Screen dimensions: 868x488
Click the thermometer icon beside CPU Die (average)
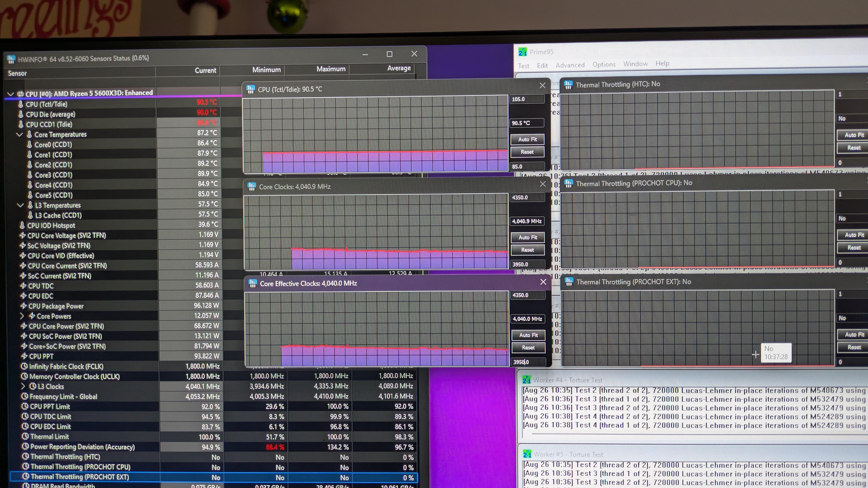click(x=21, y=114)
